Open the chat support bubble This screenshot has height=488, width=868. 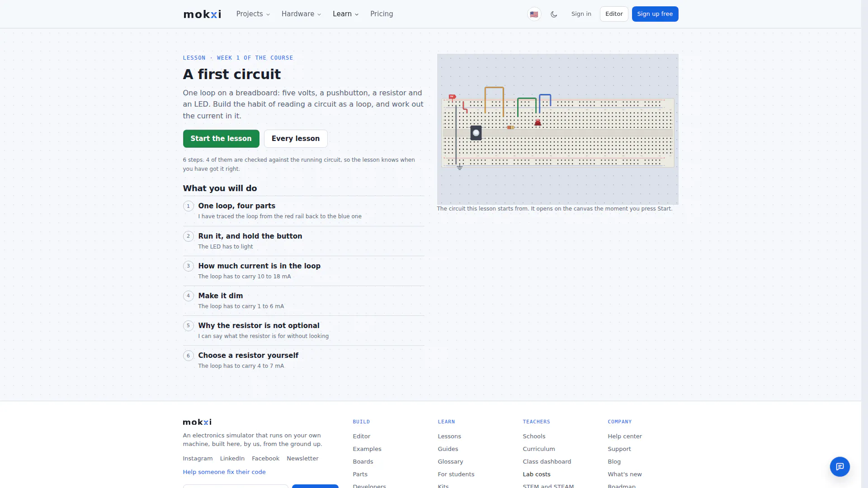point(840,466)
